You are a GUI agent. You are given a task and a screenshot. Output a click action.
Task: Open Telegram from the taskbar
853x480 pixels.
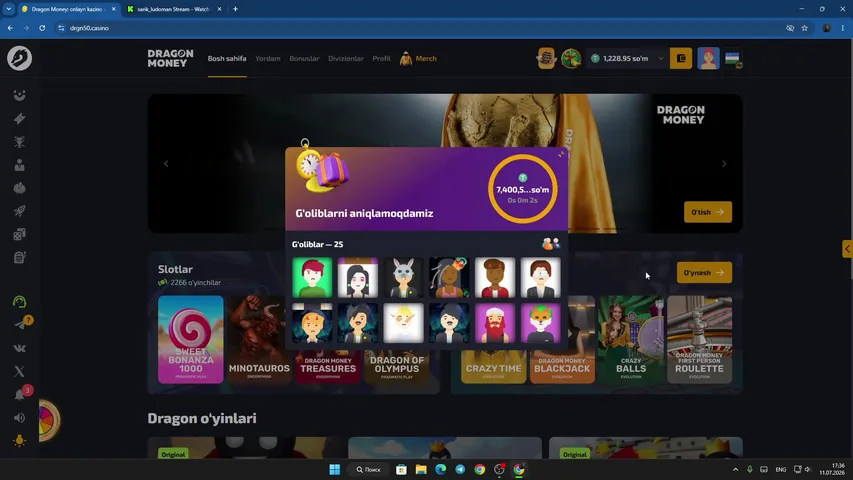[x=460, y=469]
